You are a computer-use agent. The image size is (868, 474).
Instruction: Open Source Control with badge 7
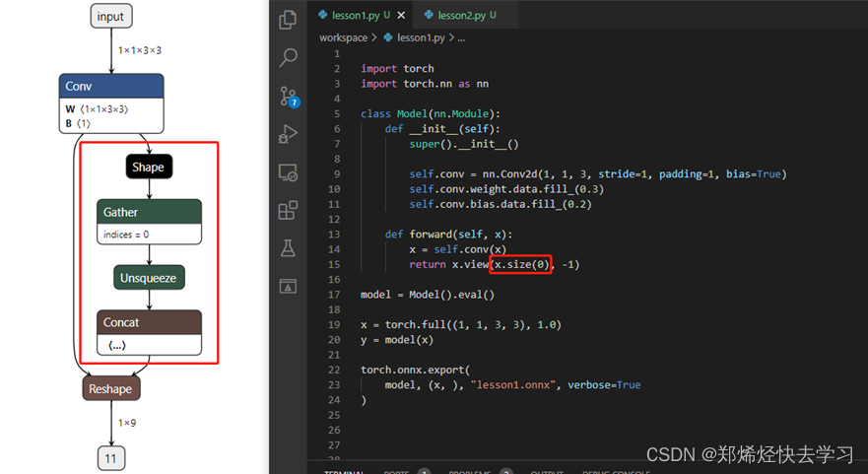(288, 97)
